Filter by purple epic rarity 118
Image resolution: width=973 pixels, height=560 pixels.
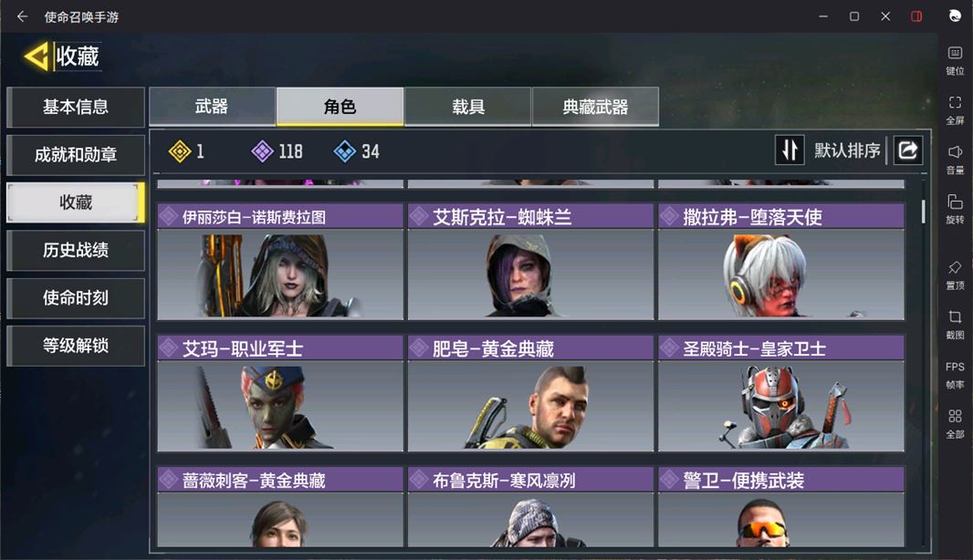click(x=277, y=150)
